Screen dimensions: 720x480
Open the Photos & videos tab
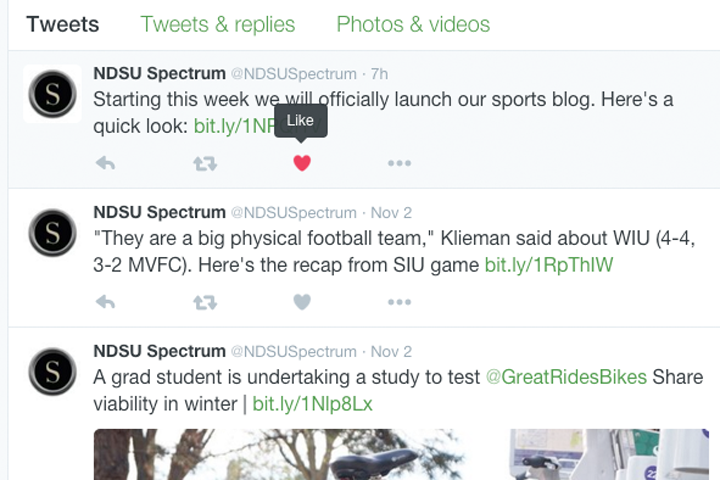(x=413, y=24)
